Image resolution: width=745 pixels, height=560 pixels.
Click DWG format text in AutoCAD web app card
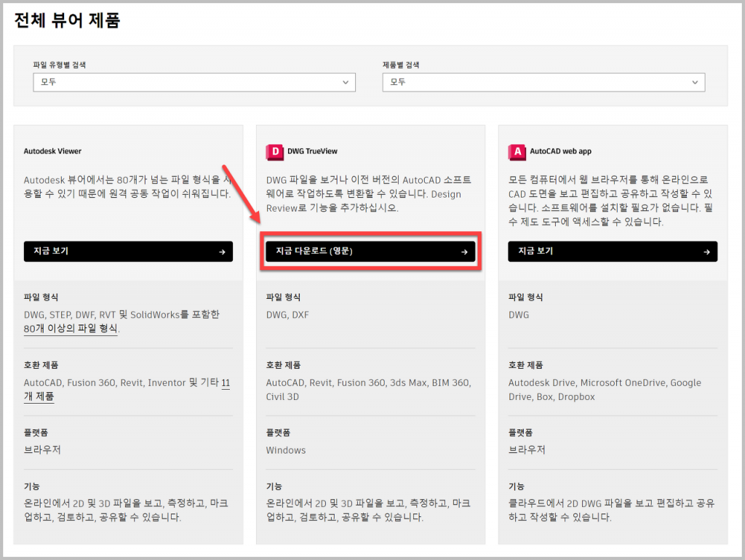pyautogui.click(x=519, y=315)
